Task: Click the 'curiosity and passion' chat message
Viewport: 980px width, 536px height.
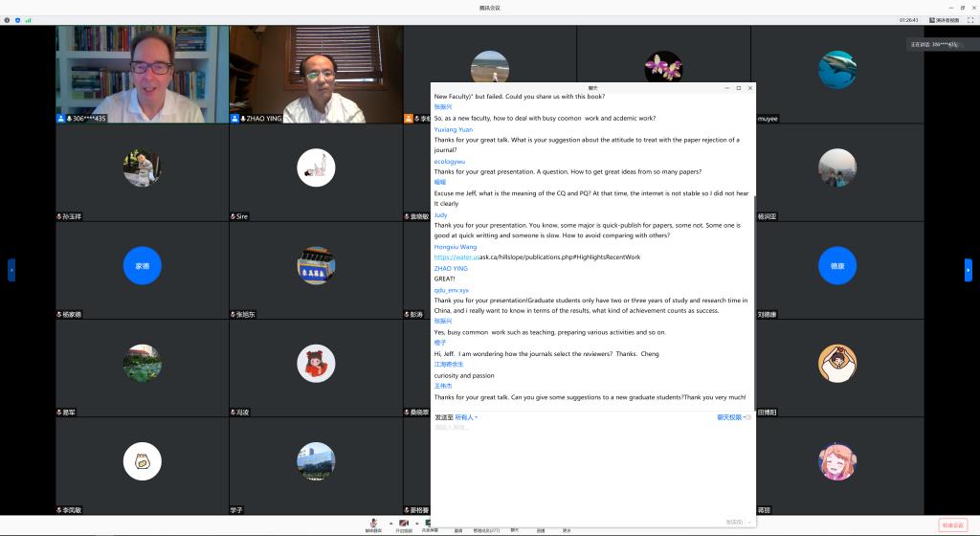Action: [464, 375]
